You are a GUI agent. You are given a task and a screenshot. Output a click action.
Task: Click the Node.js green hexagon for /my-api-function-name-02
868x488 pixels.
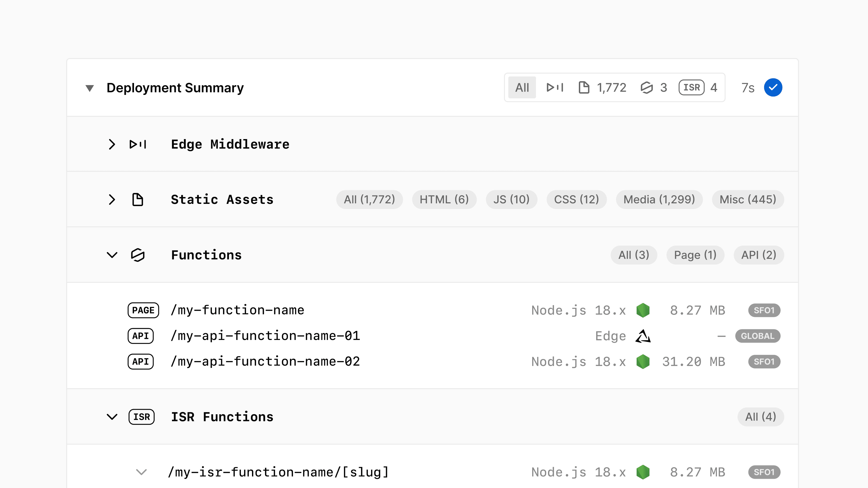(643, 362)
